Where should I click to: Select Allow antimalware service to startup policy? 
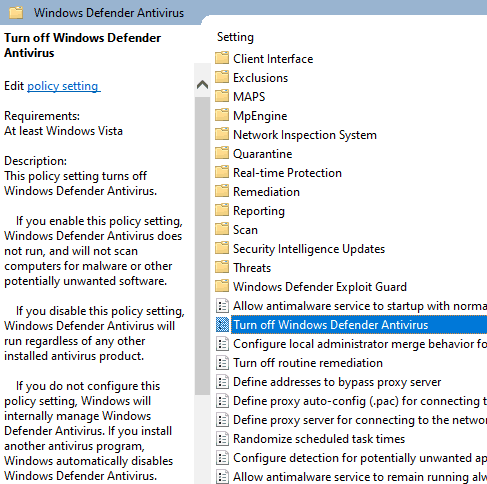pos(360,306)
